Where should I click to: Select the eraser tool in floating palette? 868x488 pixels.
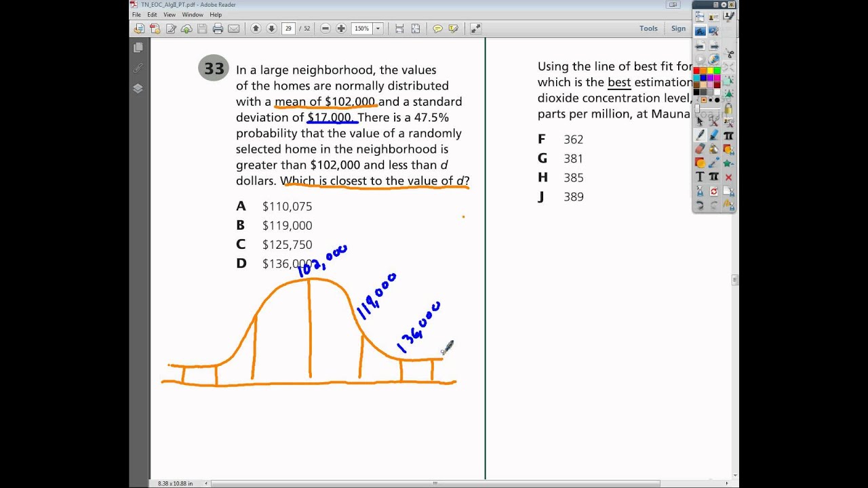pyautogui.click(x=700, y=148)
